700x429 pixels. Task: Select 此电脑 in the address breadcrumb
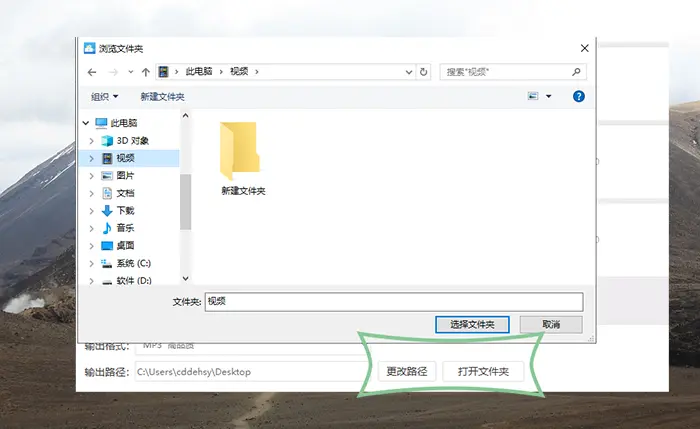199,71
